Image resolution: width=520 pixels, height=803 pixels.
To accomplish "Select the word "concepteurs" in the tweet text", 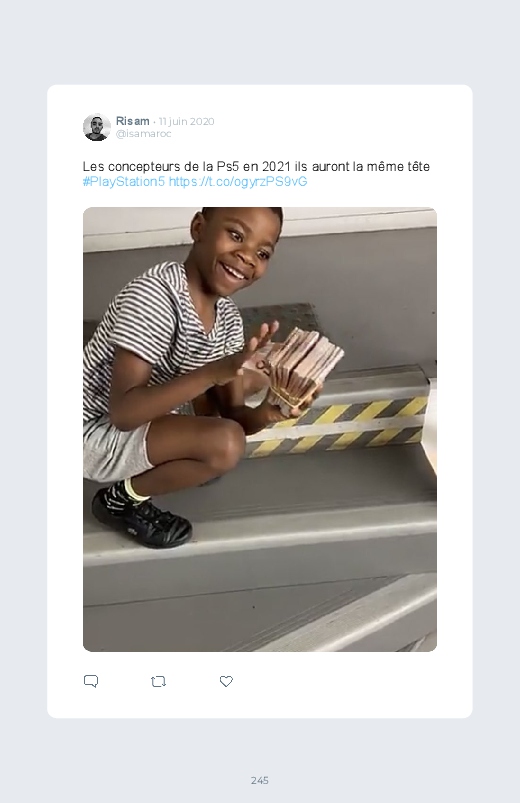I will 140,167.
